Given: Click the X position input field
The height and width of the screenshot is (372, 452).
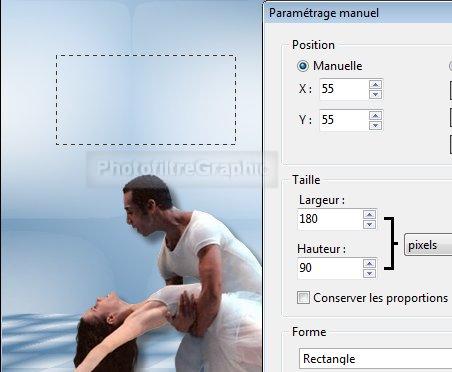Looking at the screenshot, I should [344, 89].
